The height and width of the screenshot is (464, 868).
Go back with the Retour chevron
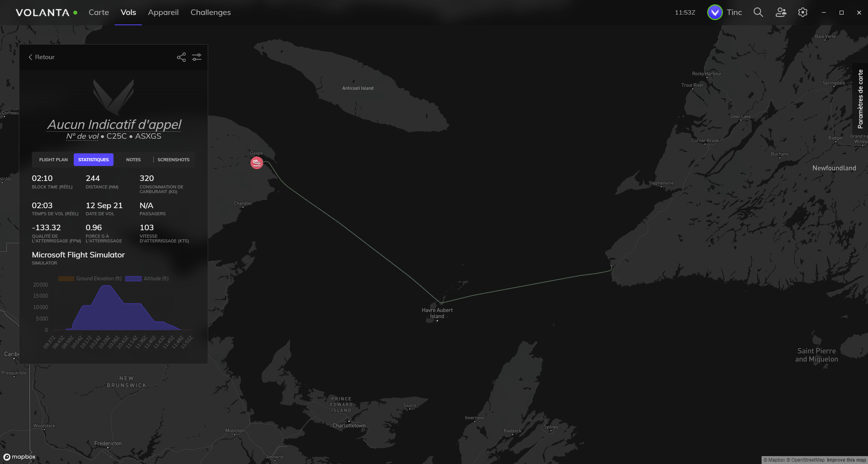point(41,57)
